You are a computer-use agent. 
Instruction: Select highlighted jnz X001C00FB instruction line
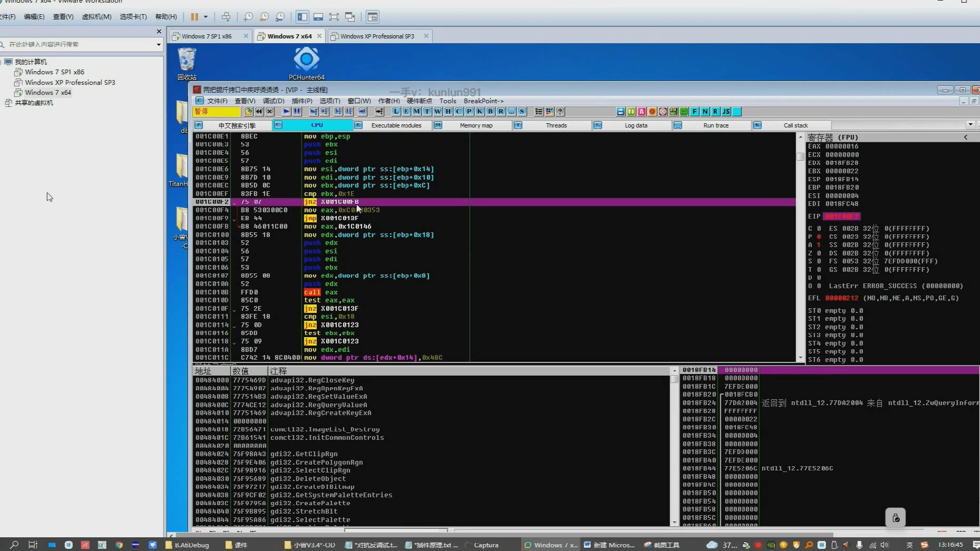pos(494,202)
